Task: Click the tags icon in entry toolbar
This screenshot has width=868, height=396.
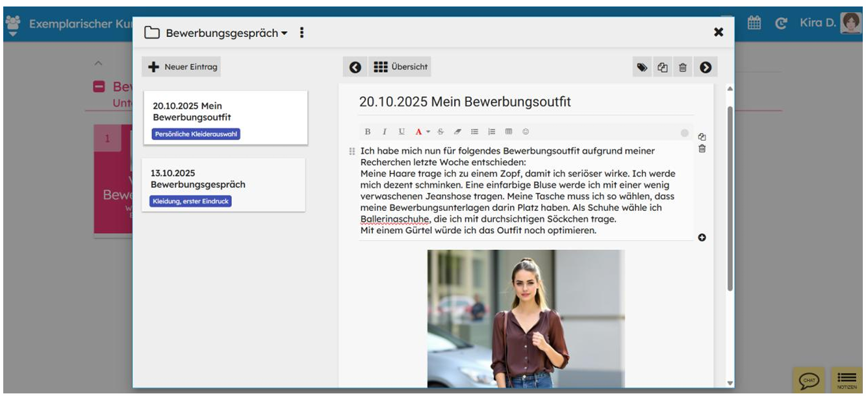Action: point(642,67)
